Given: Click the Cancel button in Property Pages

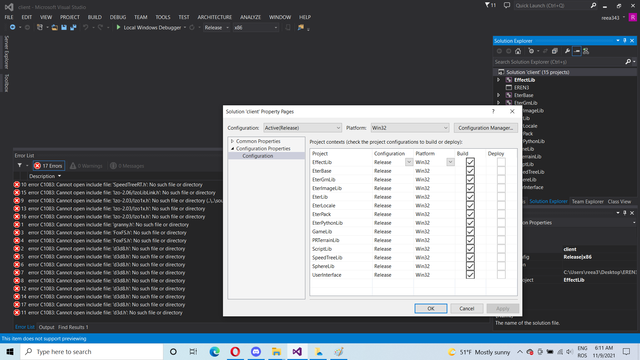Looking at the screenshot, I should click(467, 309).
